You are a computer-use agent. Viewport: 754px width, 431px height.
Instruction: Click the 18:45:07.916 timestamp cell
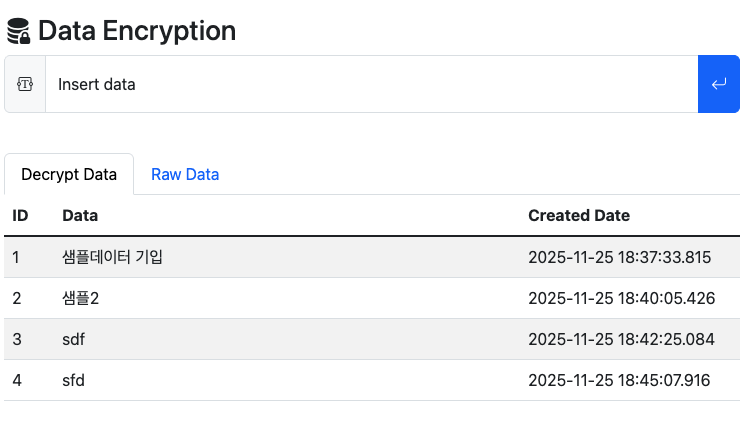point(620,380)
